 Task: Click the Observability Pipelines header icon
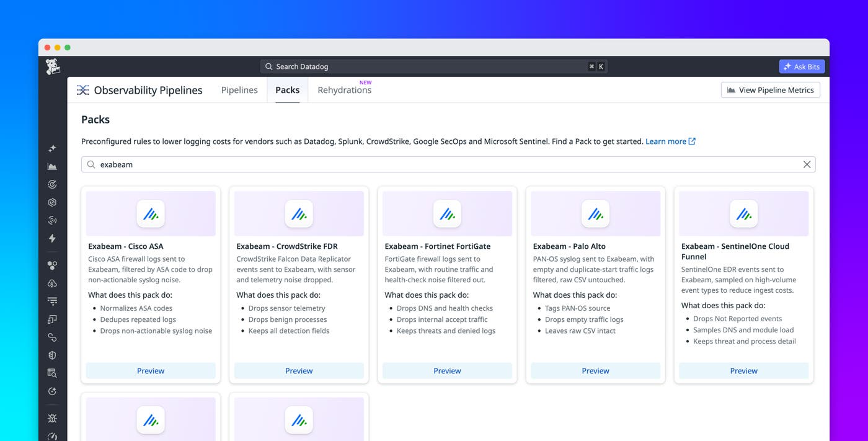pyautogui.click(x=82, y=90)
